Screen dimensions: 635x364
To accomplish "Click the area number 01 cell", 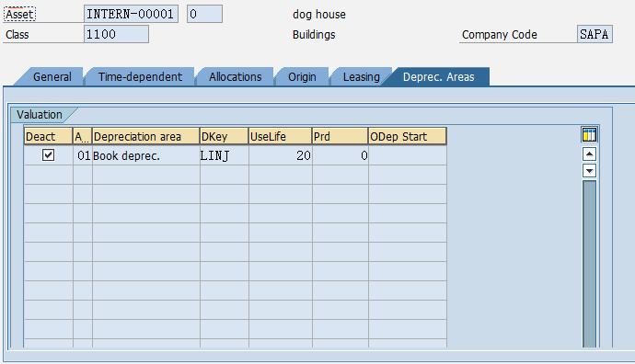I will (83, 155).
